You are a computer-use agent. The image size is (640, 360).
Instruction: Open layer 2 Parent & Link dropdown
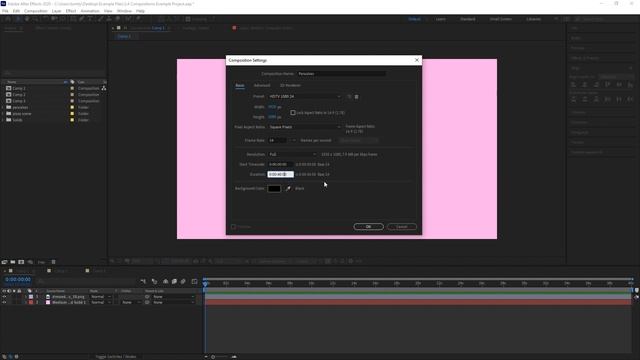174,302
